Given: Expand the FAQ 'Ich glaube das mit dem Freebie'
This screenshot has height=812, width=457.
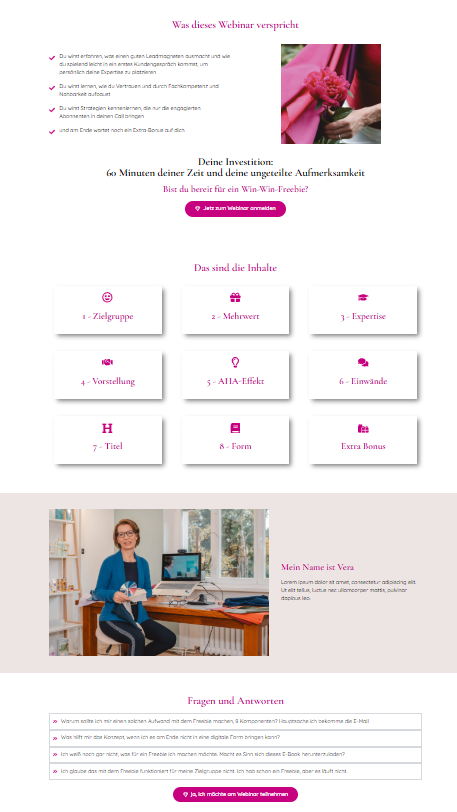Looking at the screenshot, I should click(x=235, y=771).
